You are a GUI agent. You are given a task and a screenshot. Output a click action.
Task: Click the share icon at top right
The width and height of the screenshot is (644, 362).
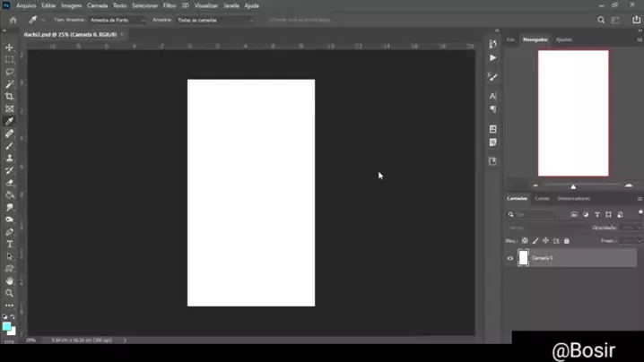636,20
